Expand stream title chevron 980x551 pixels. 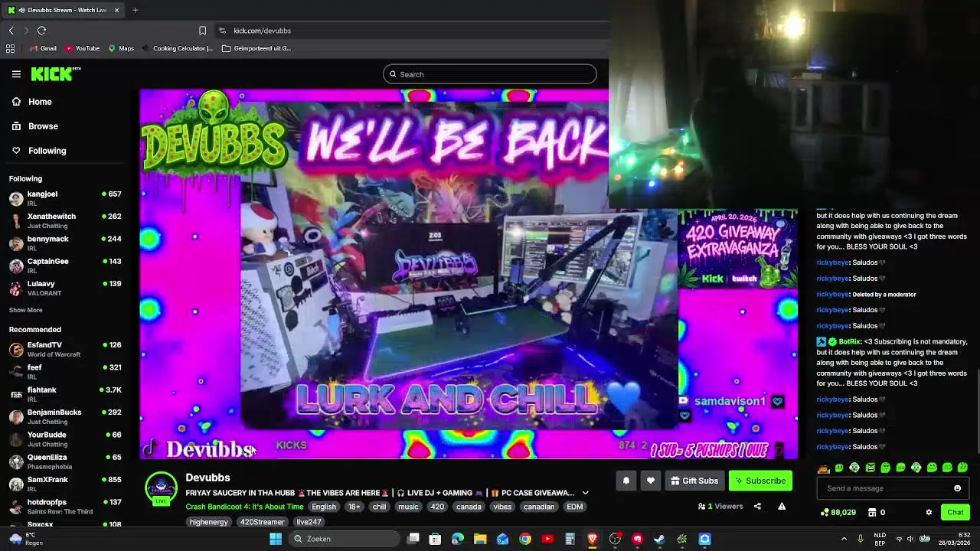(x=585, y=493)
